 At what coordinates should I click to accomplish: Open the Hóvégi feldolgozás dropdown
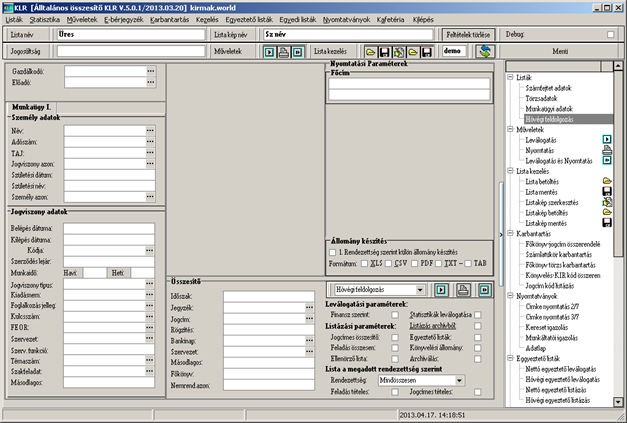coord(420,289)
